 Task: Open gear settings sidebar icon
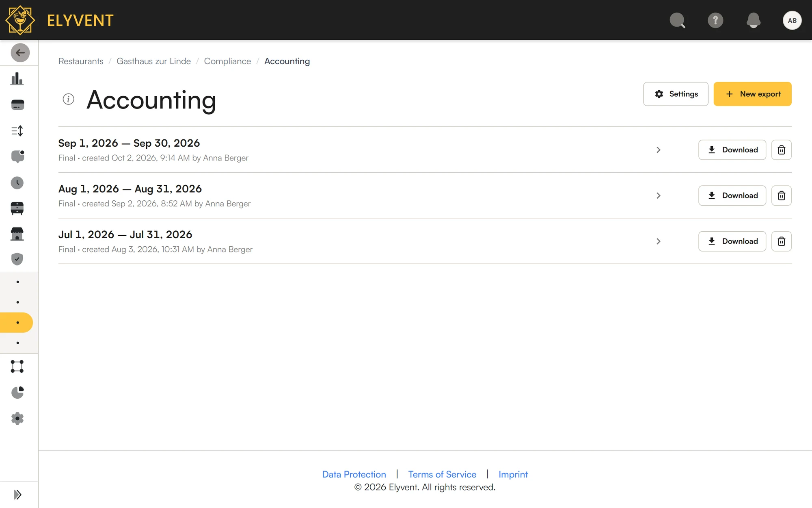(17, 419)
